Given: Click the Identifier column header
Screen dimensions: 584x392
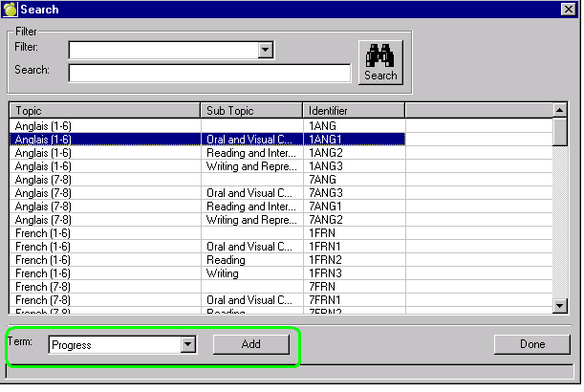Looking at the screenshot, I should [x=353, y=111].
